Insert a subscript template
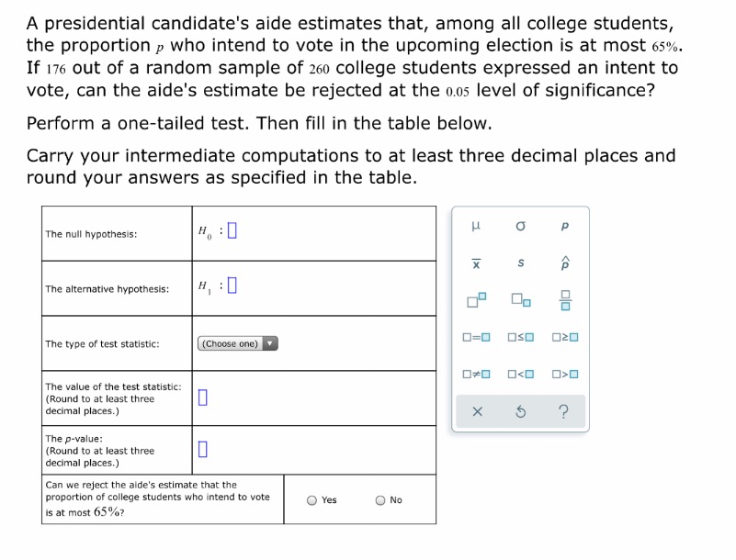Viewport: 736px width, 560px height. (520, 300)
